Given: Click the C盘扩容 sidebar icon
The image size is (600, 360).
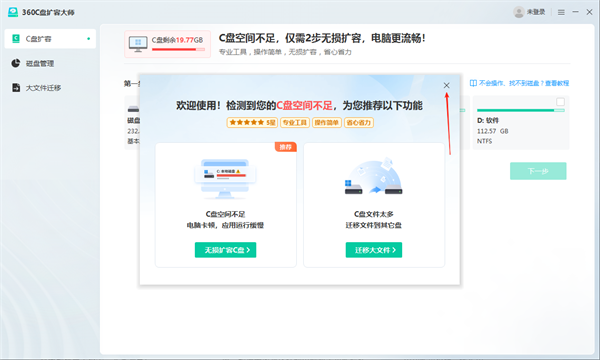Looking at the screenshot, I should (16, 39).
